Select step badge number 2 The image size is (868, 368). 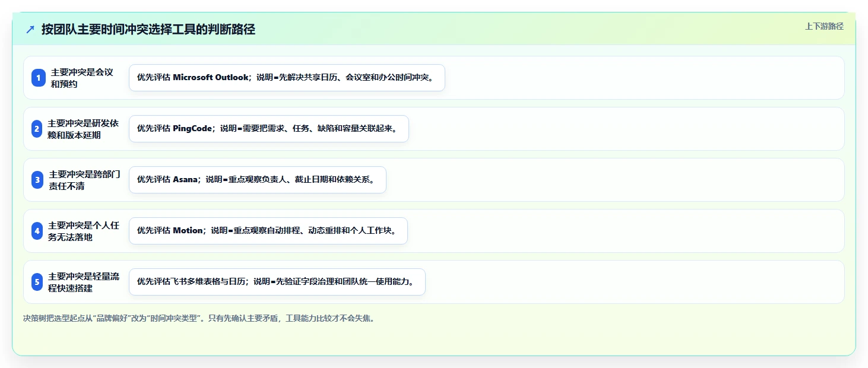pyautogui.click(x=37, y=129)
